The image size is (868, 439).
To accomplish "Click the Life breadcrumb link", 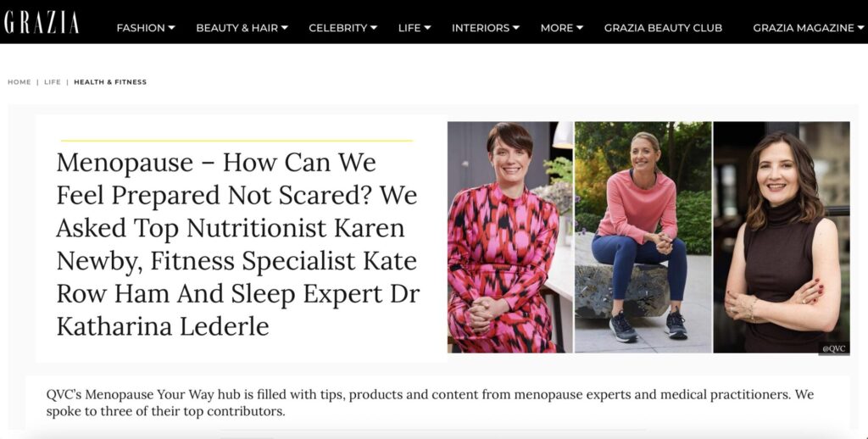I will click(x=53, y=82).
